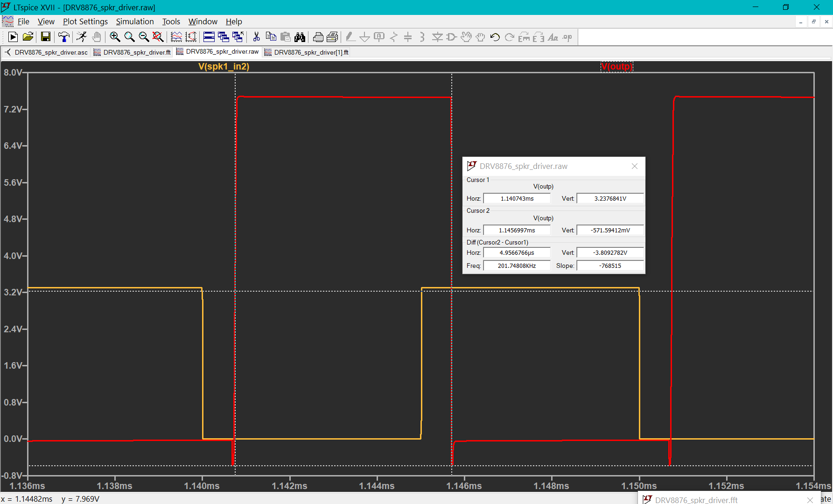Viewport: 833px width, 504px height.
Task: Click the Print icon
Action: [x=318, y=37]
